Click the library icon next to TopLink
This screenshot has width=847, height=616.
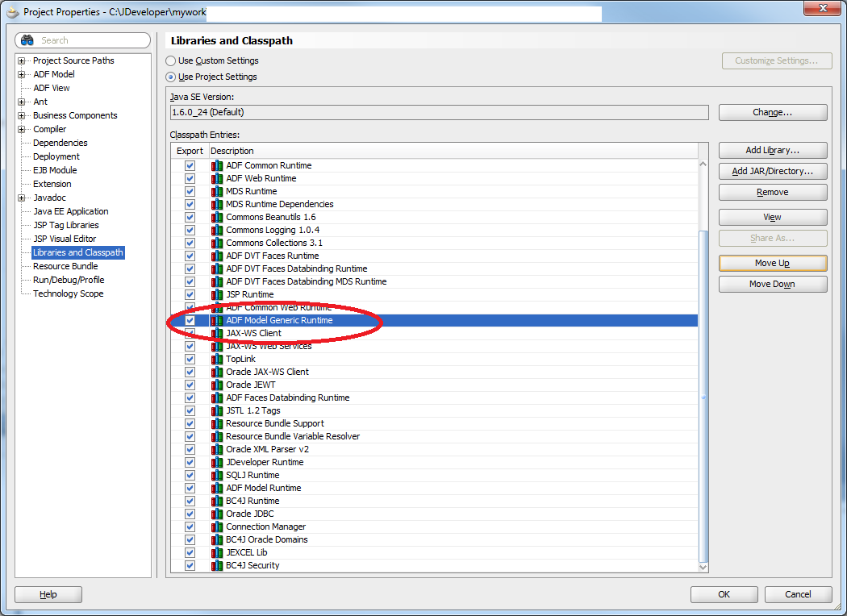tap(216, 359)
